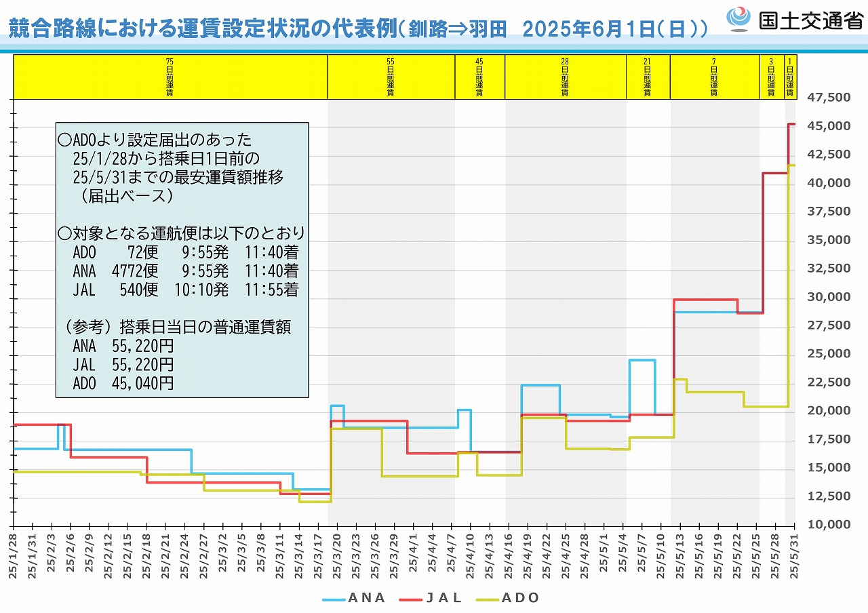Screen dimensions: 868x613
Task: Click the flight row JAL 540便 10:10発
Action: 185,290
